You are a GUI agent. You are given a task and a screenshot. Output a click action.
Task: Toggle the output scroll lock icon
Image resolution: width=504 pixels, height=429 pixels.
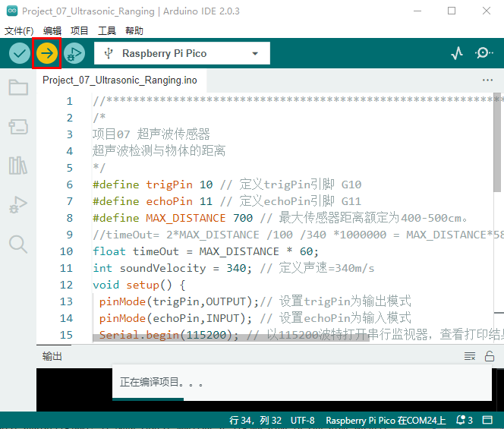point(490,356)
